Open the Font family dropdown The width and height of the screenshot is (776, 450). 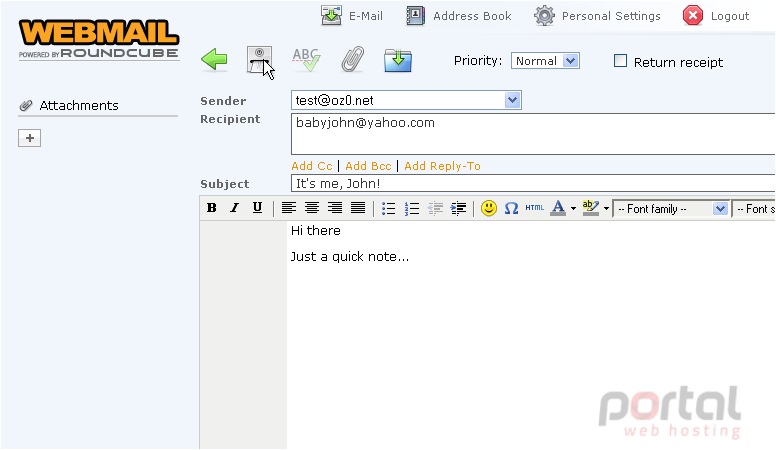coord(671,209)
